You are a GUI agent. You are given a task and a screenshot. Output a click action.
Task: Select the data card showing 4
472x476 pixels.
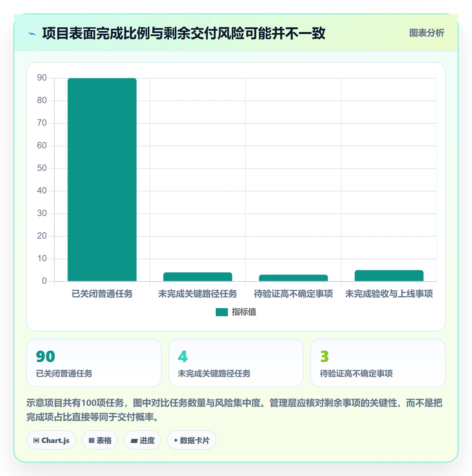(x=236, y=363)
